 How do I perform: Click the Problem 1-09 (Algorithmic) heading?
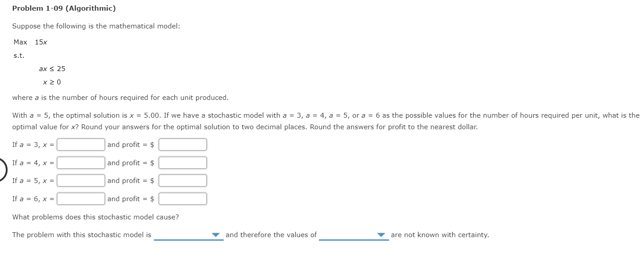point(64,8)
